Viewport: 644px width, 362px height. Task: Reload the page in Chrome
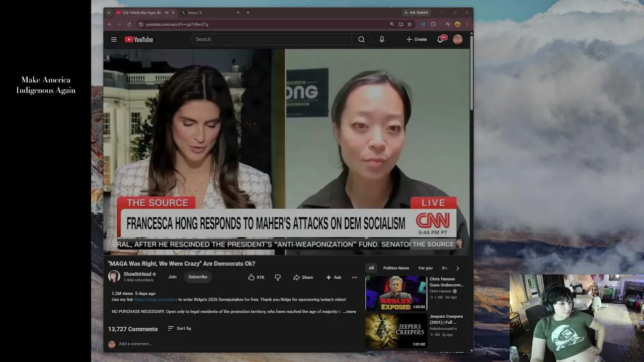click(x=129, y=24)
